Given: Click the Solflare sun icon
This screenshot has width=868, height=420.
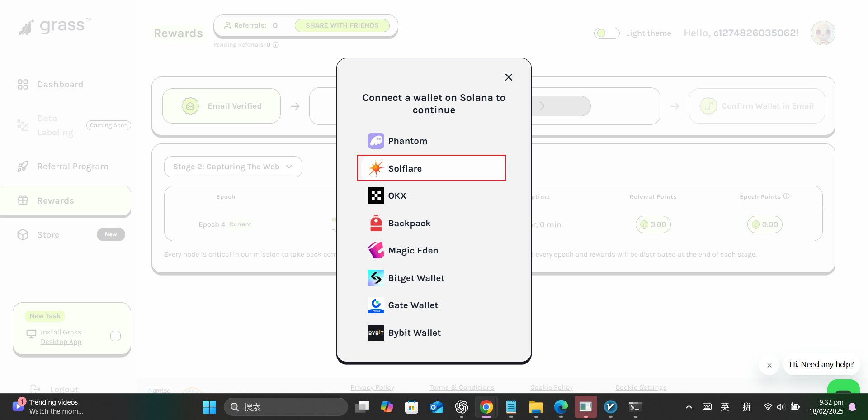Looking at the screenshot, I should pyautogui.click(x=376, y=168).
